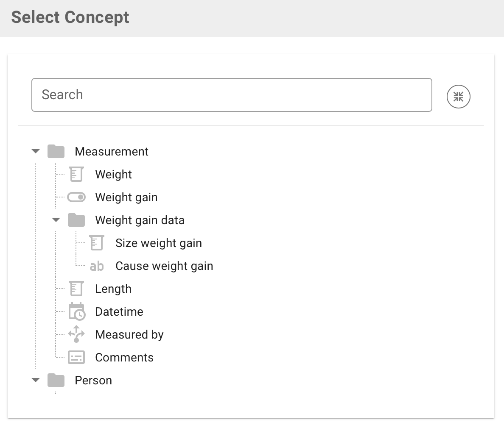Click the Datetime calendar clock icon

click(x=77, y=311)
